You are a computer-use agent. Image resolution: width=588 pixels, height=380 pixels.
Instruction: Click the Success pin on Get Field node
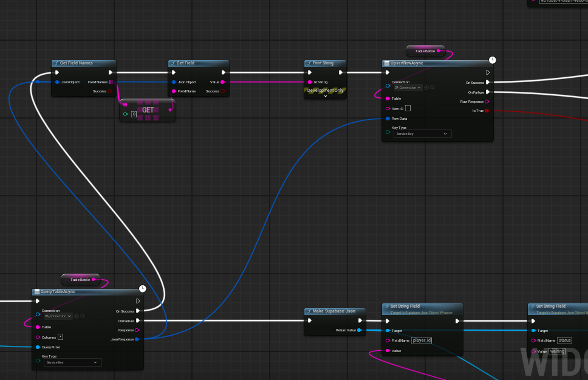pos(223,91)
